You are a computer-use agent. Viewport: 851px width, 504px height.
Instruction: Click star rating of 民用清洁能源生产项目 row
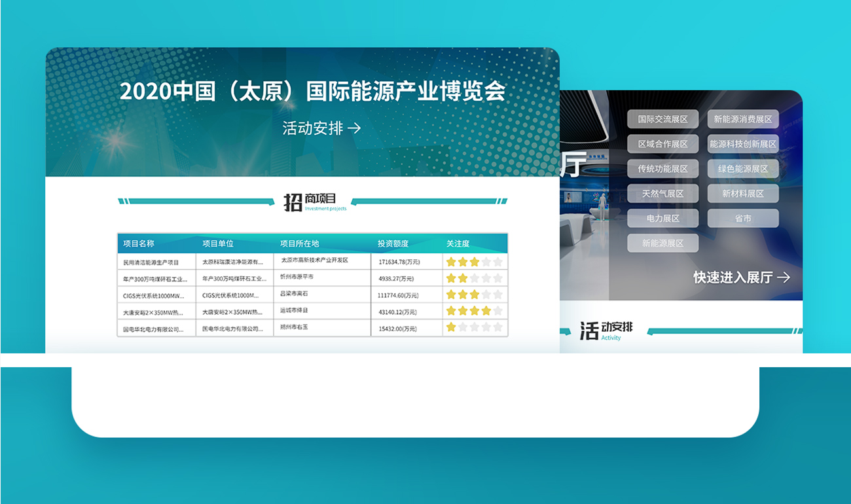[474, 262]
